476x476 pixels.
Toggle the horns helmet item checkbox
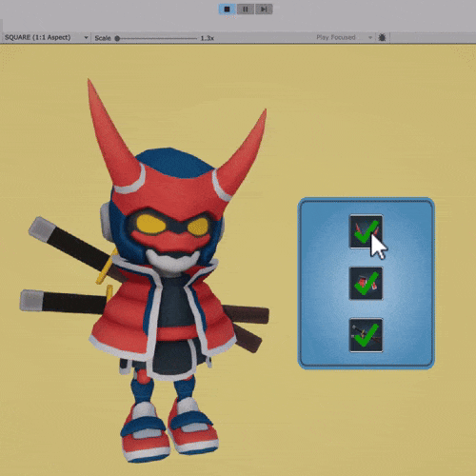tap(366, 231)
